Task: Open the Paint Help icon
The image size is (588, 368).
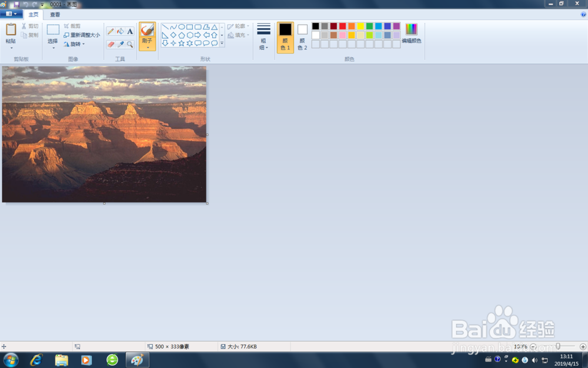Action: click(x=583, y=14)
